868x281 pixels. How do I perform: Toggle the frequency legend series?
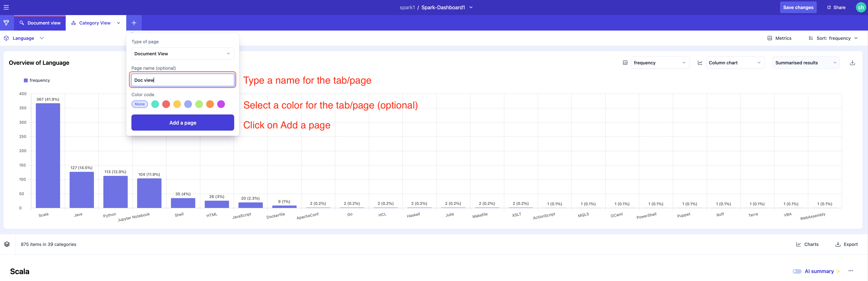(x=37, y=80)
